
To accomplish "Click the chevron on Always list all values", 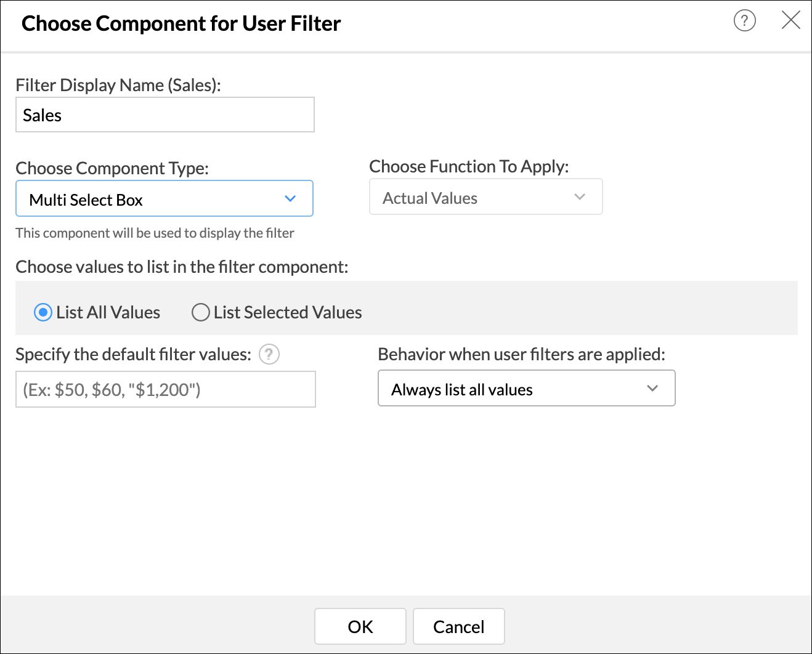I will (652, 388).
